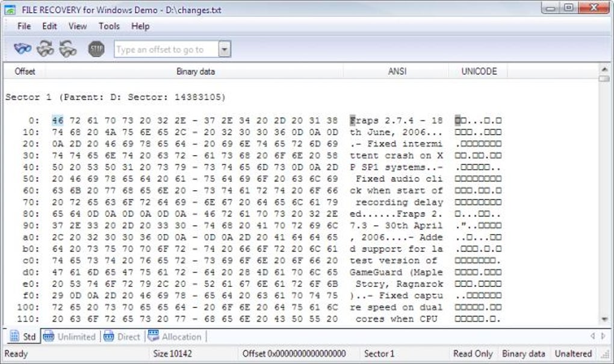
Task: Maximize the File Recovery window
Action: click(x=569, y=8)
